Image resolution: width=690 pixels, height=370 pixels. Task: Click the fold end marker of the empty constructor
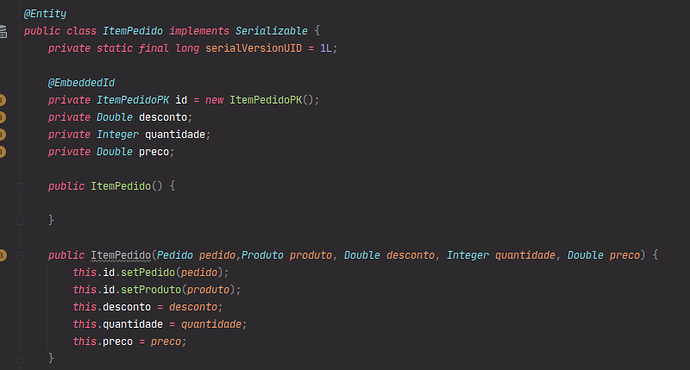pos(19,220)
